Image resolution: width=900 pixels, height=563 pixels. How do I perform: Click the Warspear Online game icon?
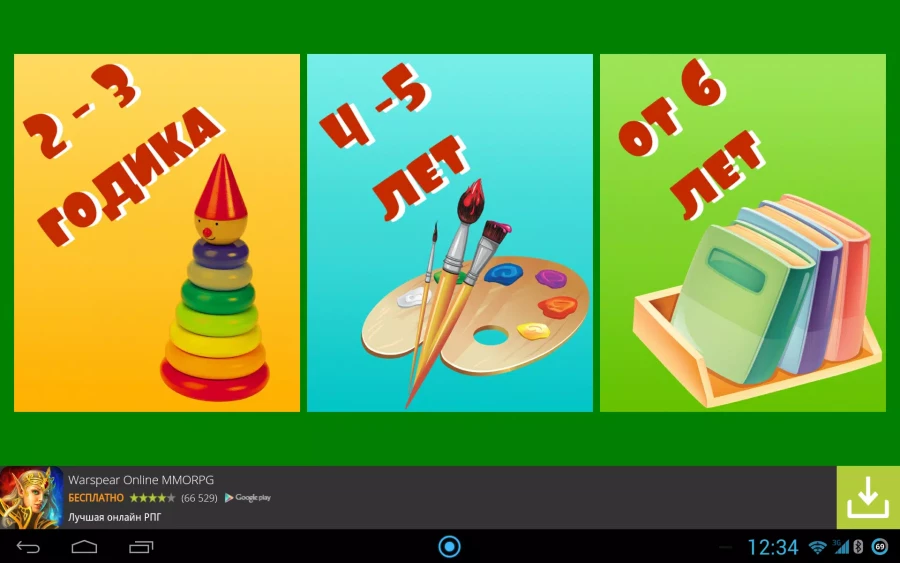[31, 497]
